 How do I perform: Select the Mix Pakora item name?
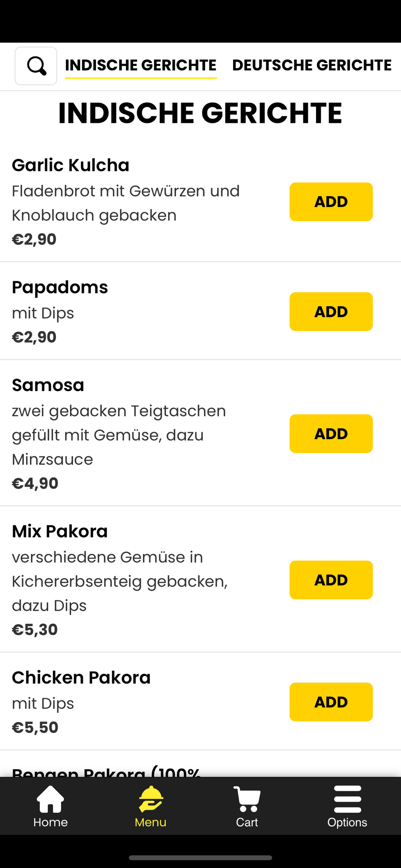coord(59,531)
